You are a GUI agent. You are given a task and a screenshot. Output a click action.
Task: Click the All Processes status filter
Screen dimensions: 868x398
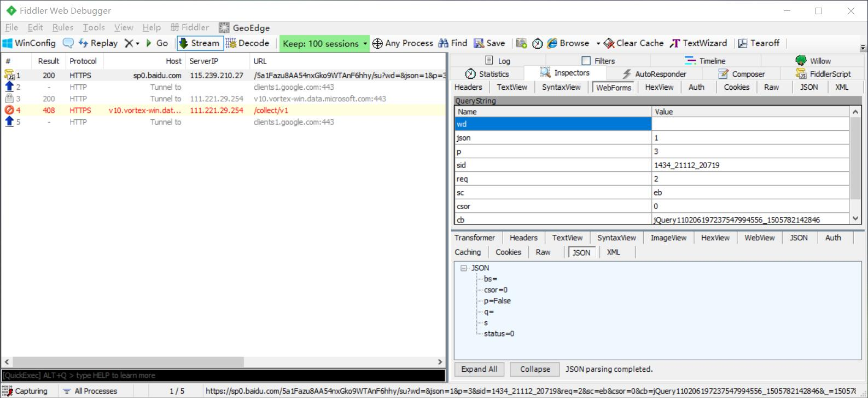click(x=90, y=391)
